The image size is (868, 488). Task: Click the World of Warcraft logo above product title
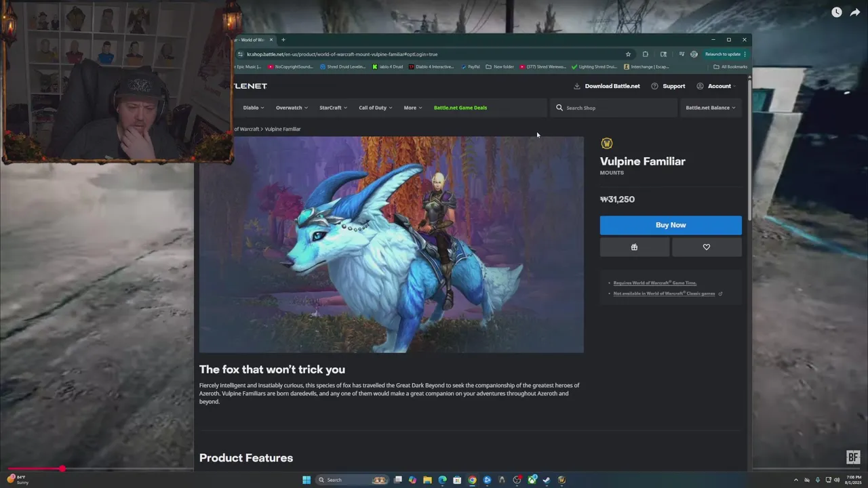point(607,143)
